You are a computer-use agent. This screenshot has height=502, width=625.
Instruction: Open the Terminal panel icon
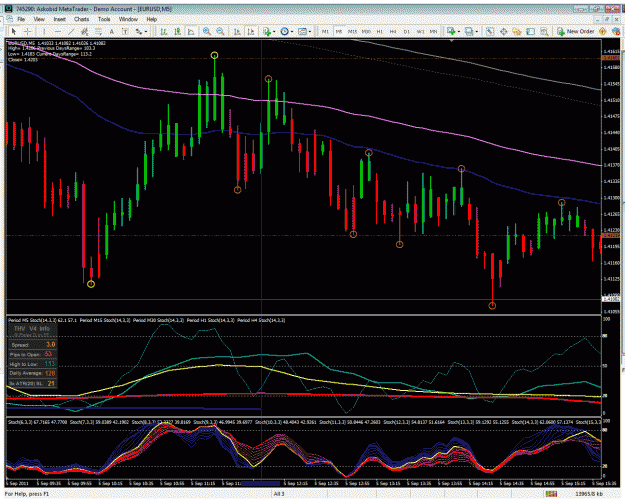pyautogui.click(x=531, y=31)
